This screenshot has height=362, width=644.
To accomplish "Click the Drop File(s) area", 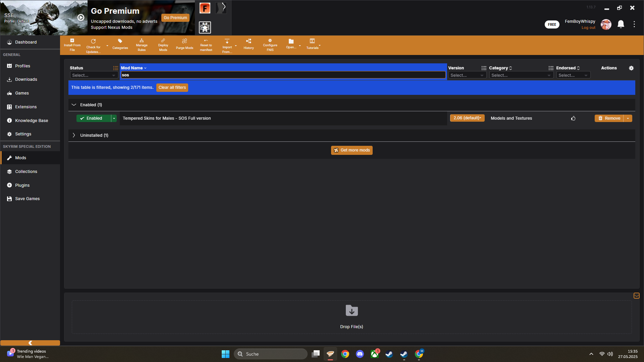I will [x=352, y=317].
